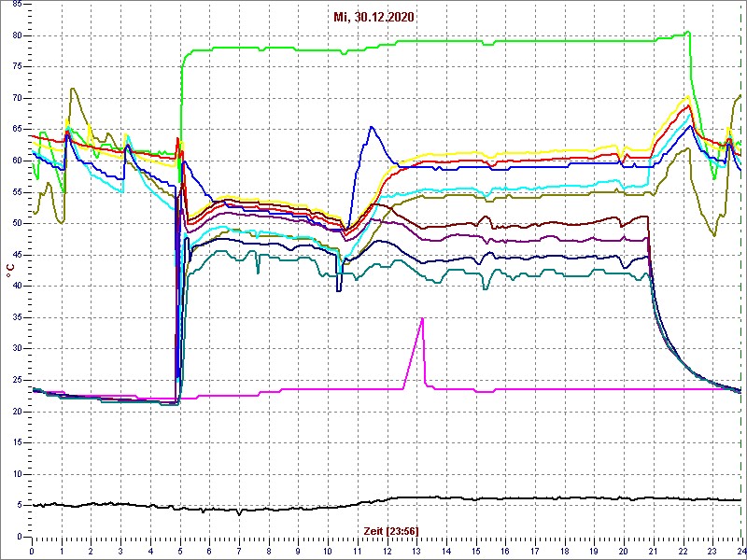
Task: Click x-axis hour label 1
Action: coord(62,552)
